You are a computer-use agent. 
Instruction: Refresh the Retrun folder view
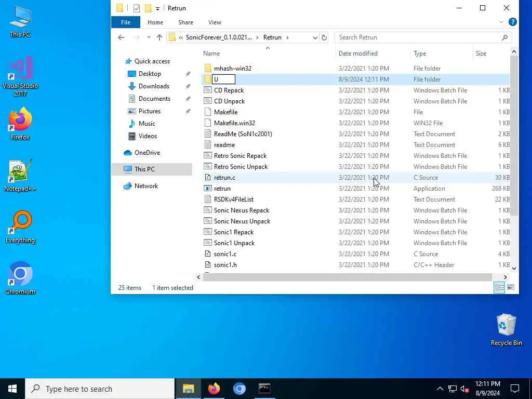click(x=324, y=37)
